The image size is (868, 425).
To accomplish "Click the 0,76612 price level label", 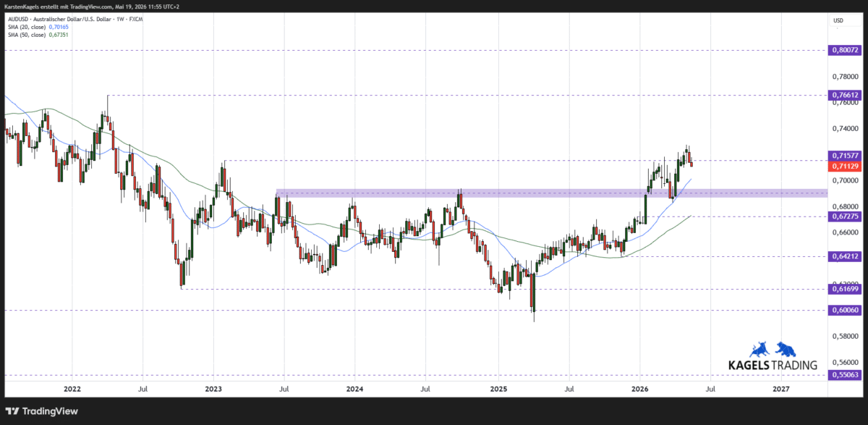I will tap(845, 95).
